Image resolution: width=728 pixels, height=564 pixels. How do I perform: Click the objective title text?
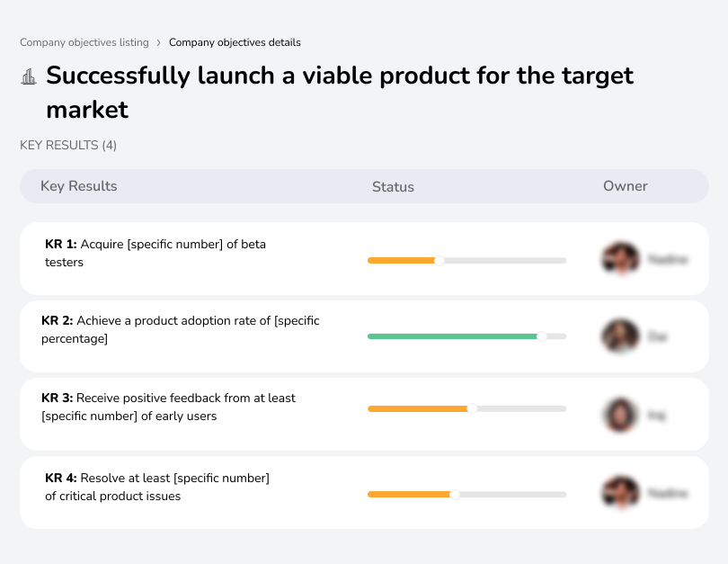[x=340, y=93]
